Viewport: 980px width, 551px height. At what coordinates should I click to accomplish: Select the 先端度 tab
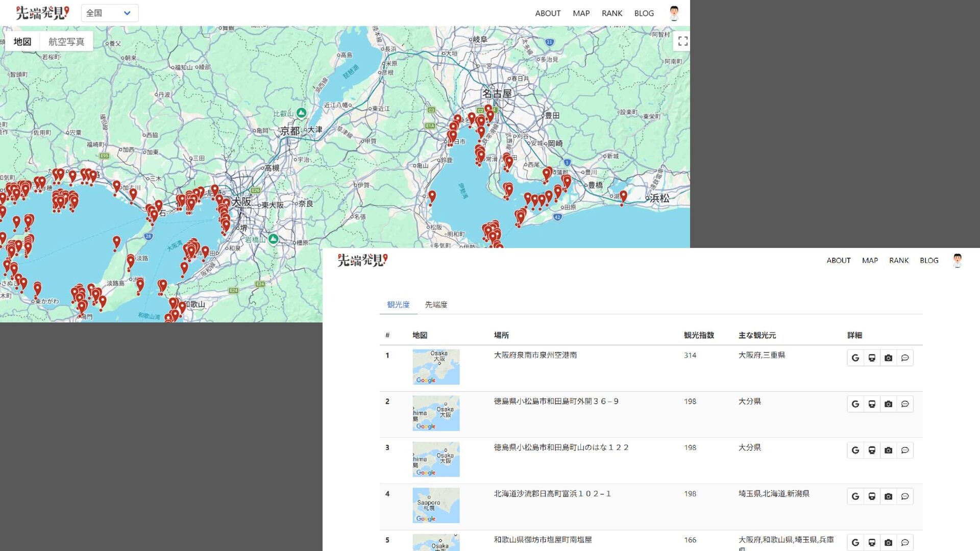click(x=436, y=305)
